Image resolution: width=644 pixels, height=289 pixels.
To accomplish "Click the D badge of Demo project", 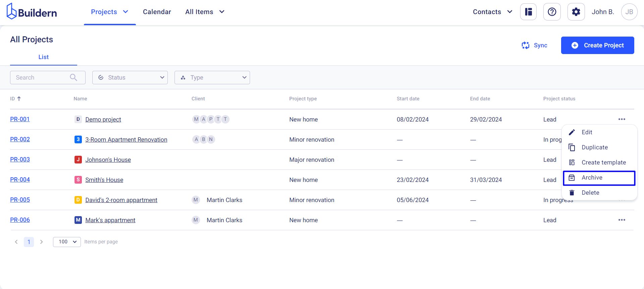I will pos(78,119).
